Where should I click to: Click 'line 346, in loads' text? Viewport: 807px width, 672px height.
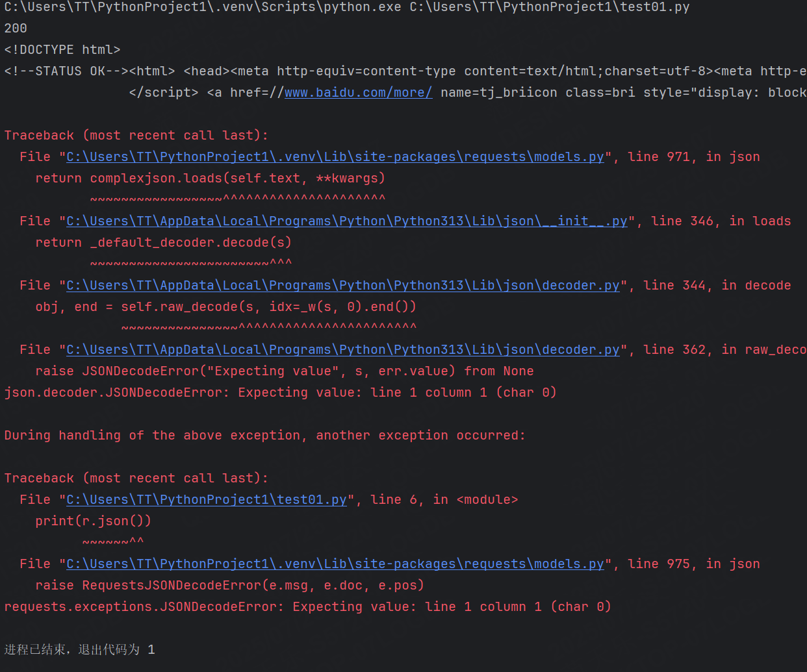pyautogui.click(x=721, y=221)
